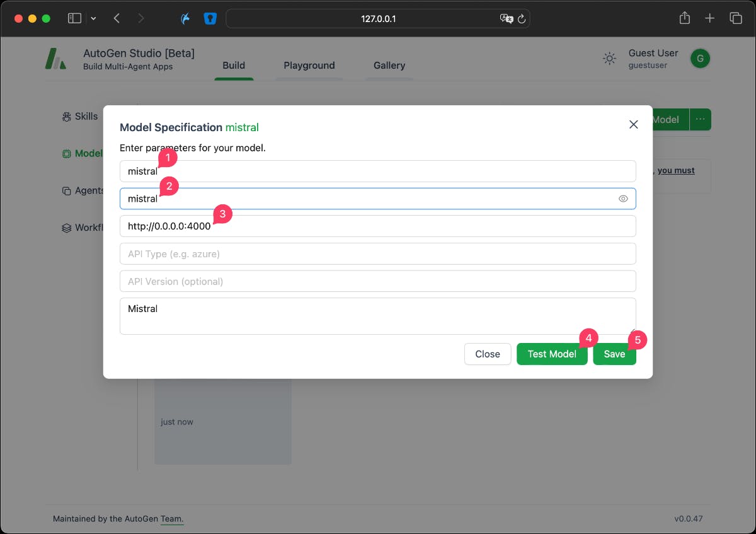Image resolution: width=756 pixels, height=534 pixels.
Task: Click the API key field with the eye icon
Action: pyautogui.click(x=378, y=199)
